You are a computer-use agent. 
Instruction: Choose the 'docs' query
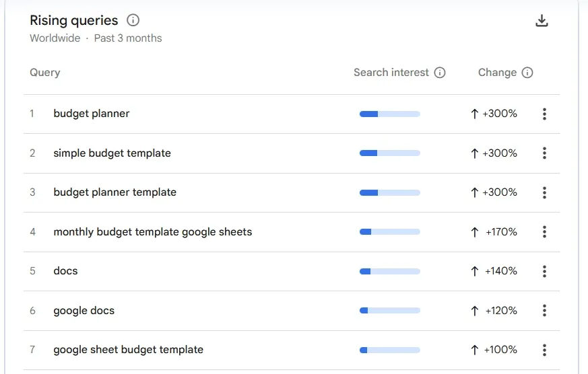click(x=65, y=271)
